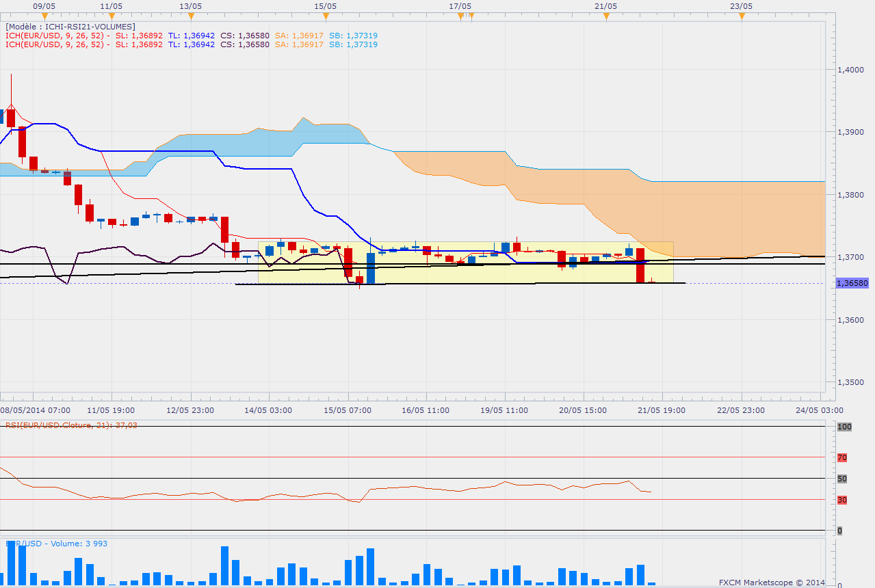
Task: Select the RSI overbought level 70 label
Action: click(x=842, y=457)
